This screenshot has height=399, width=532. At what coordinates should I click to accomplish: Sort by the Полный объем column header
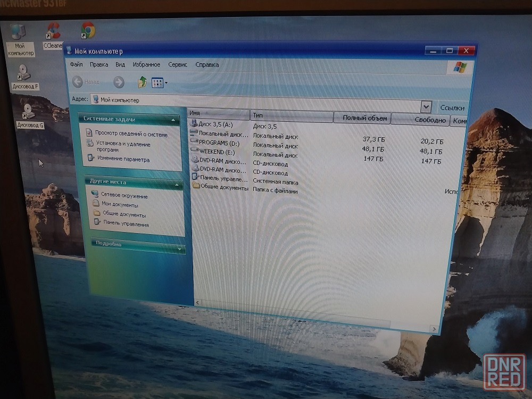coord(365,118)
